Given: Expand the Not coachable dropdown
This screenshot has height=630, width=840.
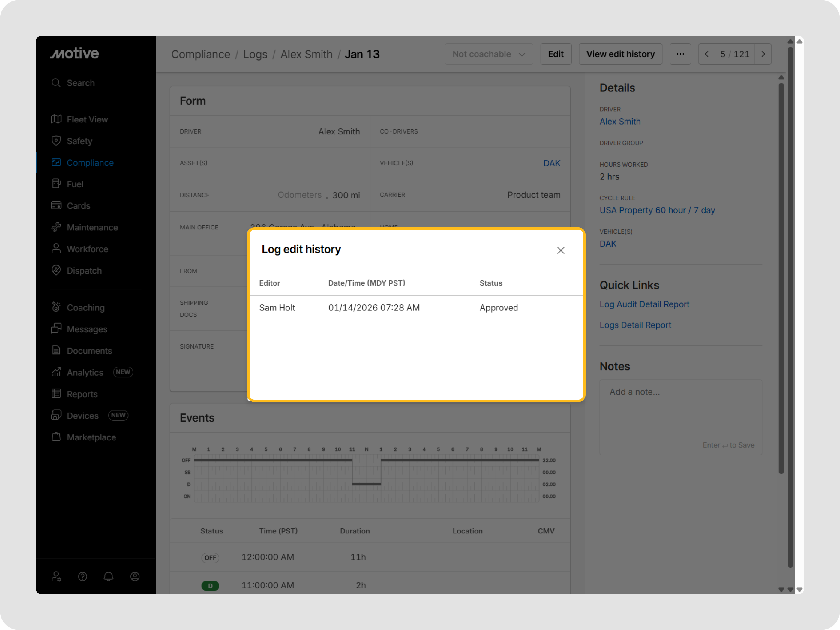Looking at the screenshot, I should pyautogui.click(x=488, y=54).
